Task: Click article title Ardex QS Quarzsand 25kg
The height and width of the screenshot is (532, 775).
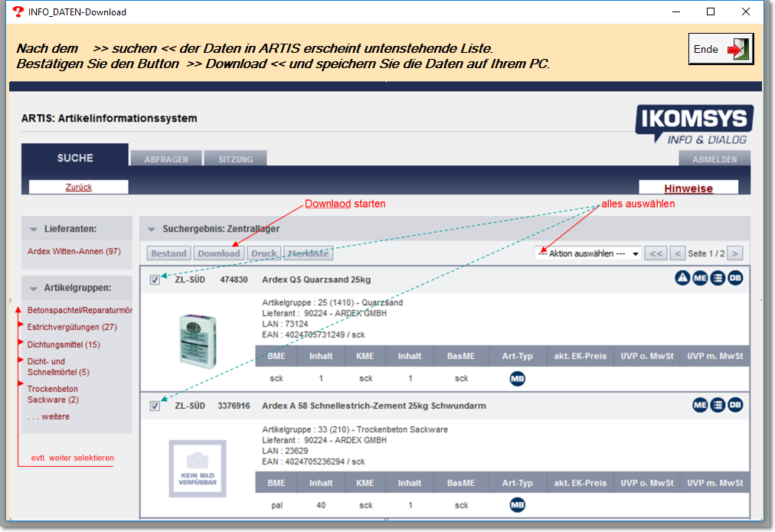Action: point(316,279)
